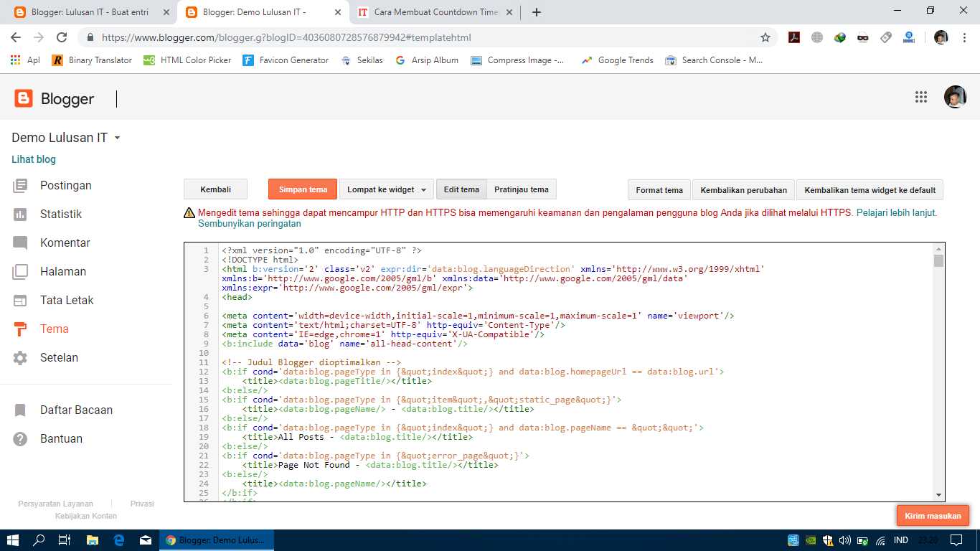The width and height of the screenshot is (980, 551).
Task: Switch to the Edit tema view
Action: (461, 189)
